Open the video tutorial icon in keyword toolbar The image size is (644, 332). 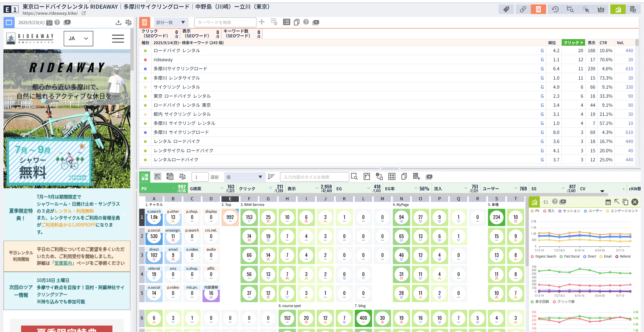click(x=316, y=22)
